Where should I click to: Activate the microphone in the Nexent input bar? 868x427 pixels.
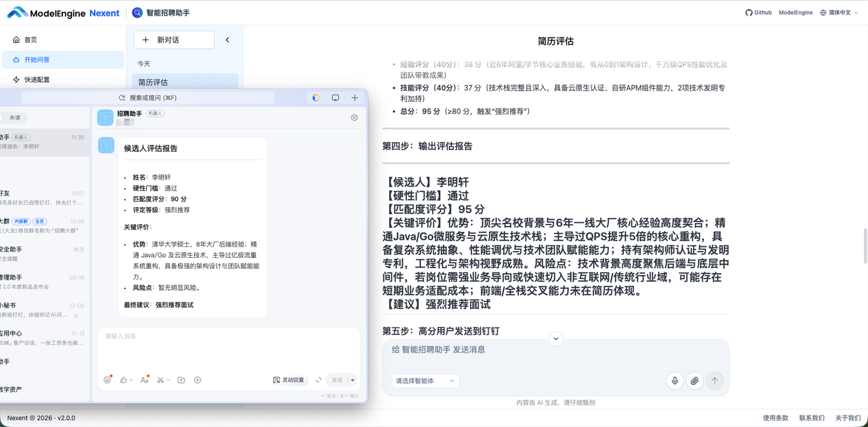[674, 381]
